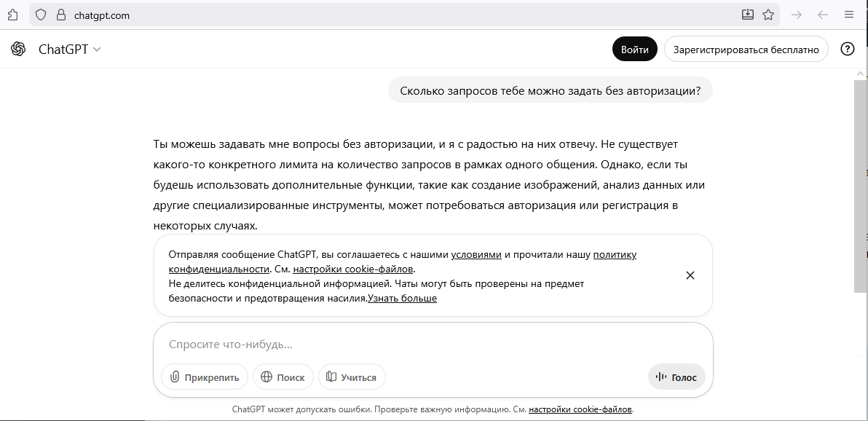The height and width of the screenshot is (421, 868).
Task: Click the Войти login button
Action: click(634, 50)
